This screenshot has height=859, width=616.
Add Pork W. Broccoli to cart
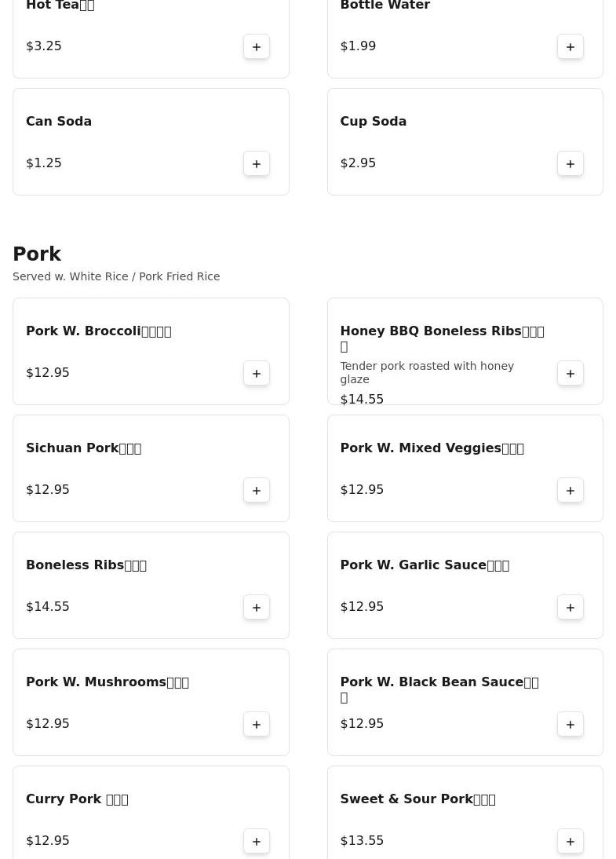(257, 374)
